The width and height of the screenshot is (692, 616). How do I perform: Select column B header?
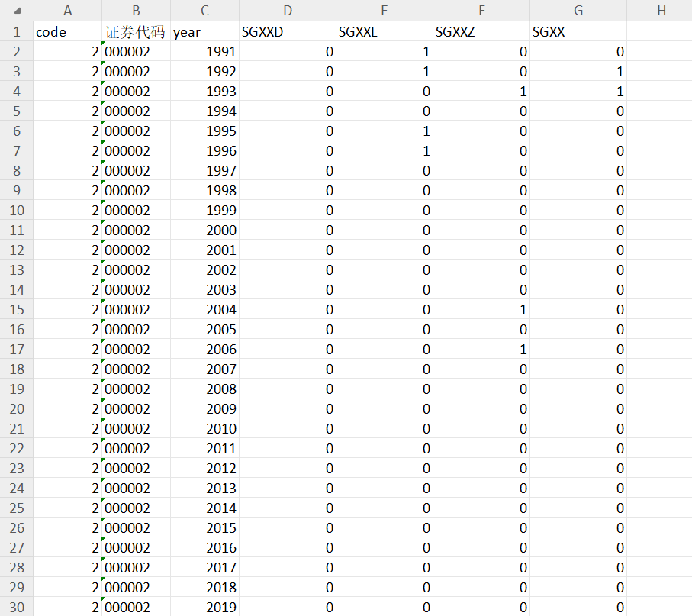pyautogui.click(x=136, y=11)
